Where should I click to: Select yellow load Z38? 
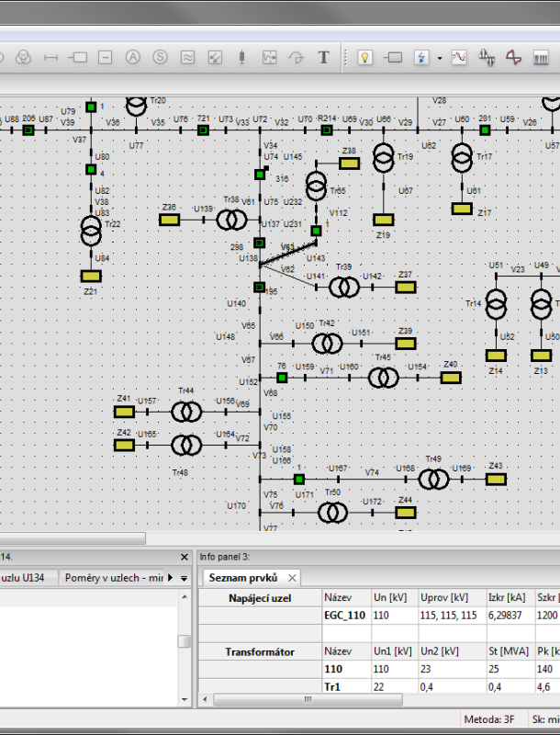(349, 164)
